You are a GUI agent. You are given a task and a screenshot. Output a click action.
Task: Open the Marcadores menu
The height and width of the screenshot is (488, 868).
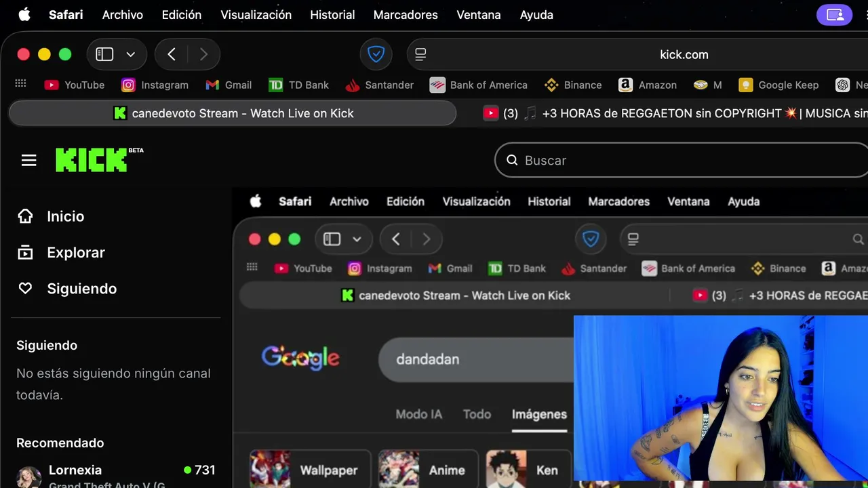point(406,14)
